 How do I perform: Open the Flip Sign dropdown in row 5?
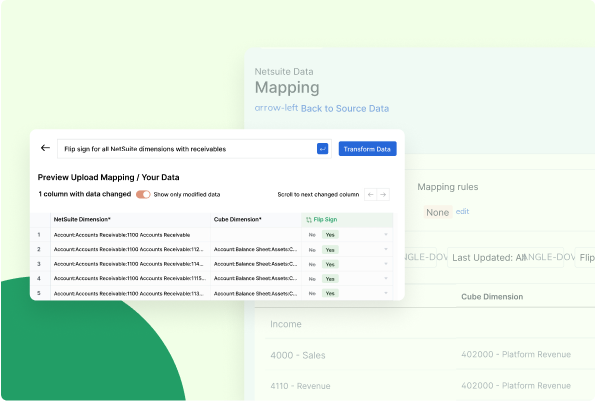(386, 293)
